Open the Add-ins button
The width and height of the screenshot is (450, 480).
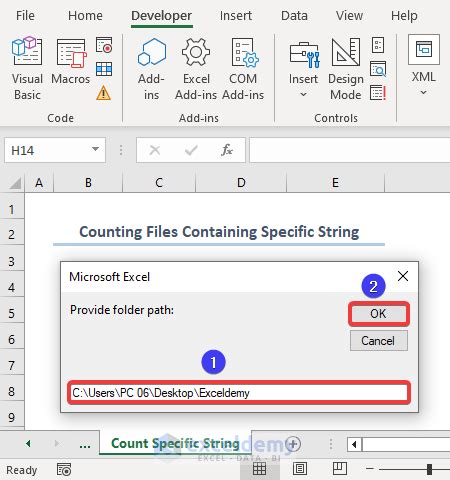(x=151, y=68)
